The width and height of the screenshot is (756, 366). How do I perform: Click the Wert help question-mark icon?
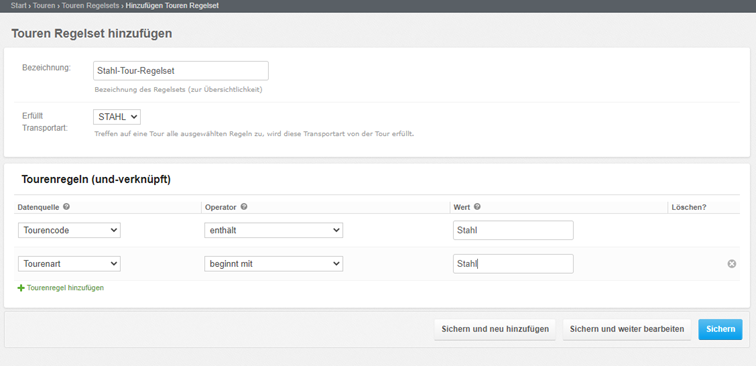click(477, 207)
